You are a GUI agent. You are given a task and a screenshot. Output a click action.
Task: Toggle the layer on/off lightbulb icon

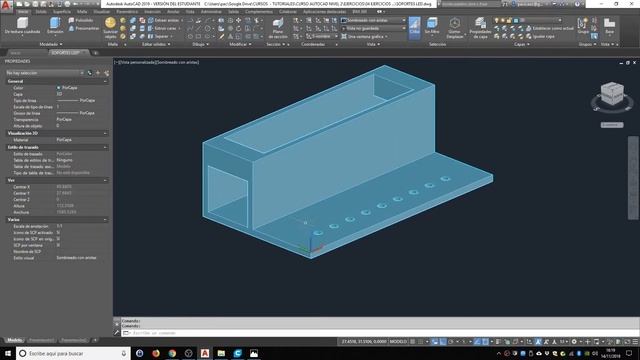(497, 20)
